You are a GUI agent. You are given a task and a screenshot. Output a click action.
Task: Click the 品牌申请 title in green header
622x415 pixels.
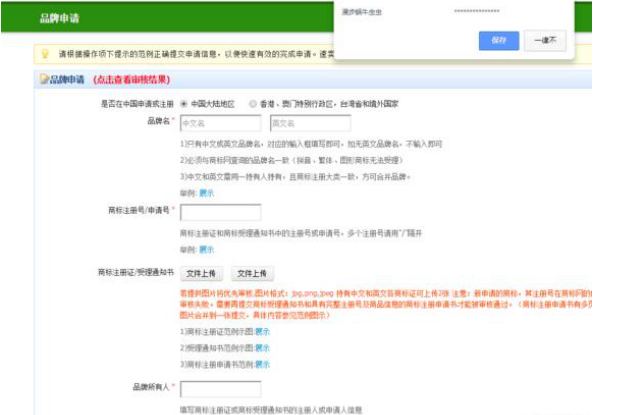tap(60, 18)
